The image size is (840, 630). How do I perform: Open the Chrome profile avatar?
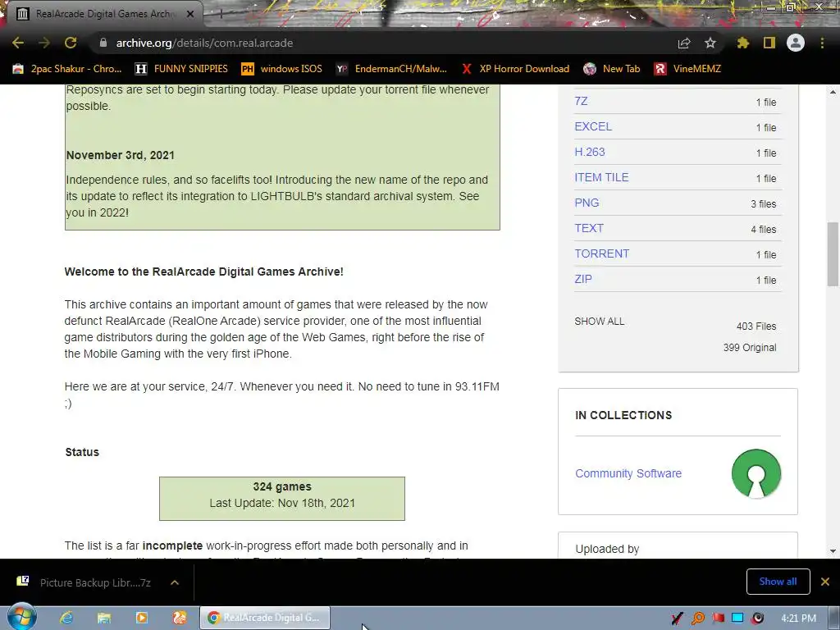(x=796, y=43)
